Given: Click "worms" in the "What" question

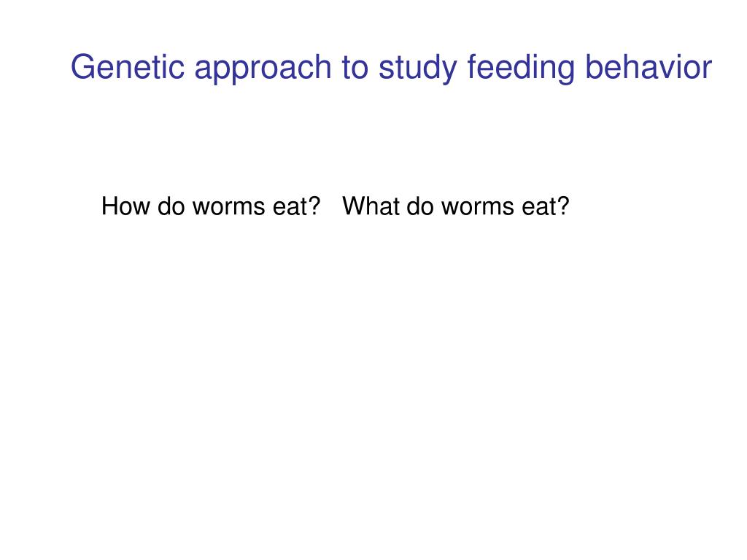Looking at the screenshot, I should [478, 207].
